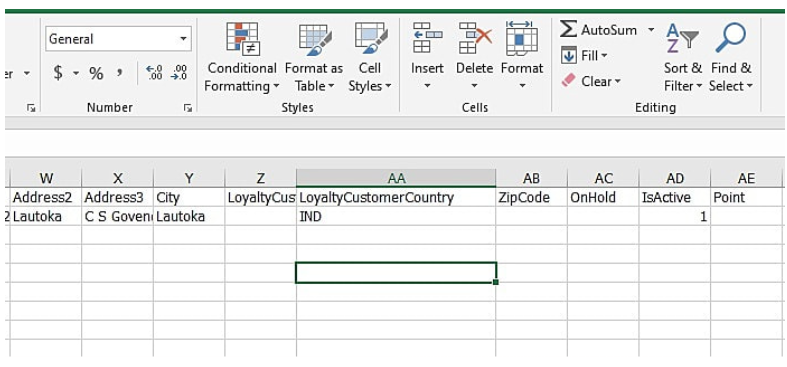This screenshot has height=367, width=787.
Task: Apply percent style format
Action: [x=96, y=73]
